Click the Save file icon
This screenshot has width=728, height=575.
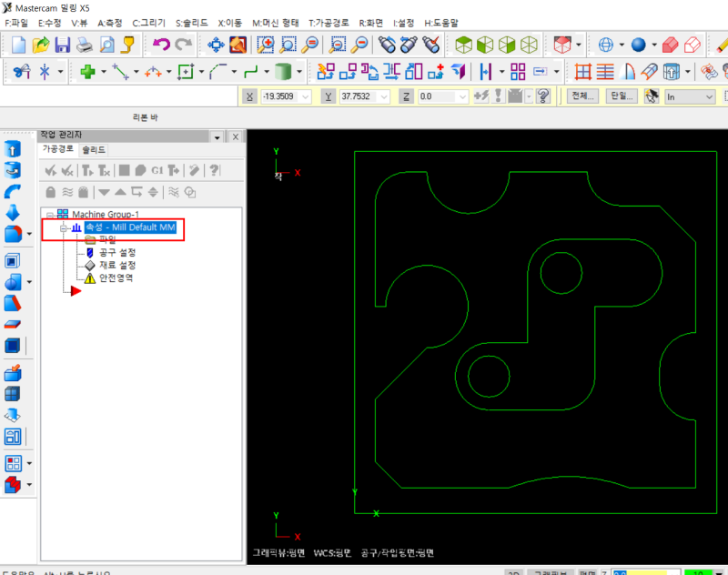[63, 45]
